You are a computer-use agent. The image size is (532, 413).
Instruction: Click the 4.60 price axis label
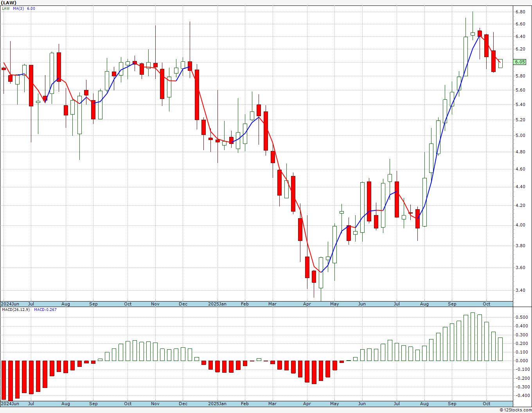(x=520, y=169)
